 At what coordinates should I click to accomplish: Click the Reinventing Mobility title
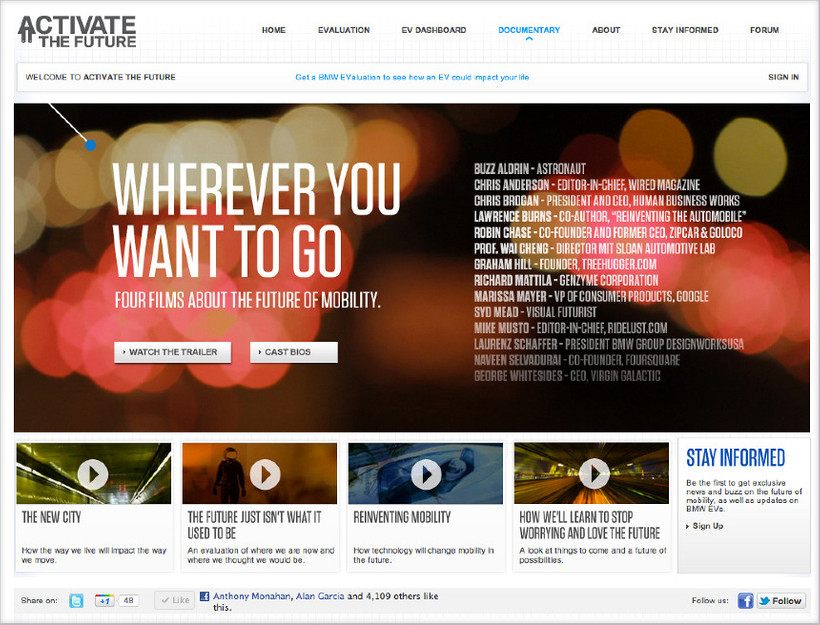[x=402, y=517]
